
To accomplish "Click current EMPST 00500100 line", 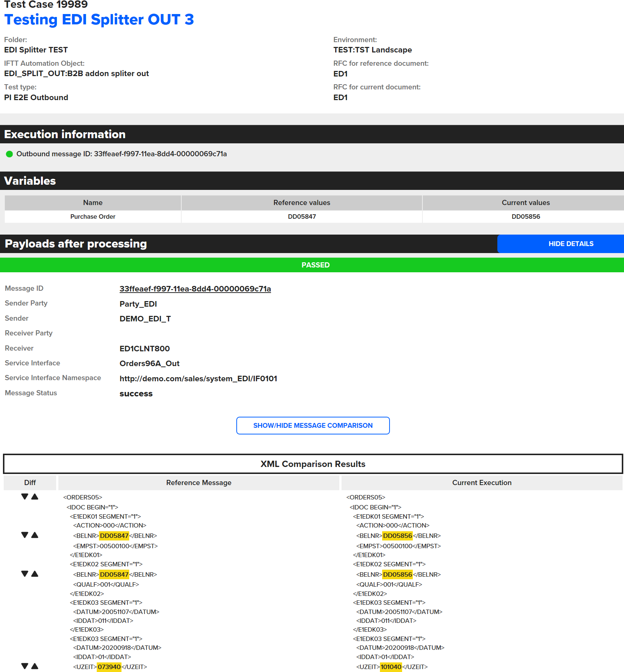I will coord(398,546).
